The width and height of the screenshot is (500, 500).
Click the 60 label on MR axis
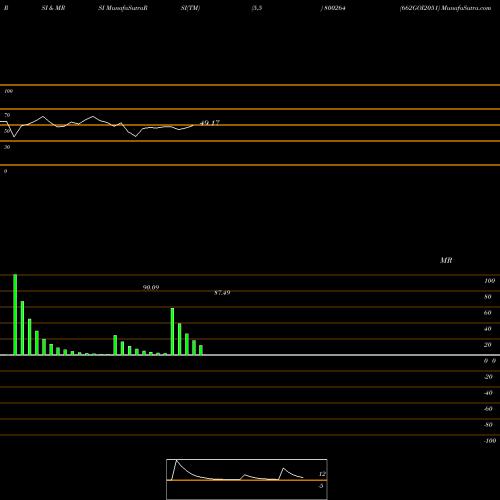pos(488,313)
